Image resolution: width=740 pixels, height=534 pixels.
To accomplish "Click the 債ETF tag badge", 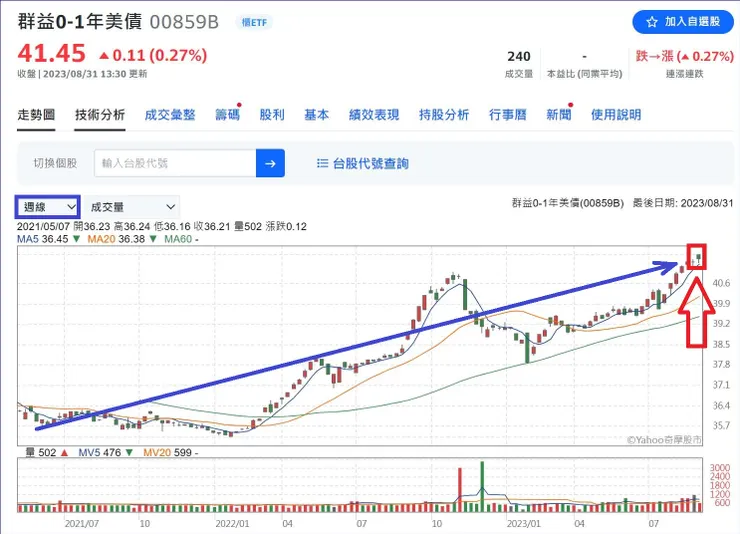I will [254, 22].
